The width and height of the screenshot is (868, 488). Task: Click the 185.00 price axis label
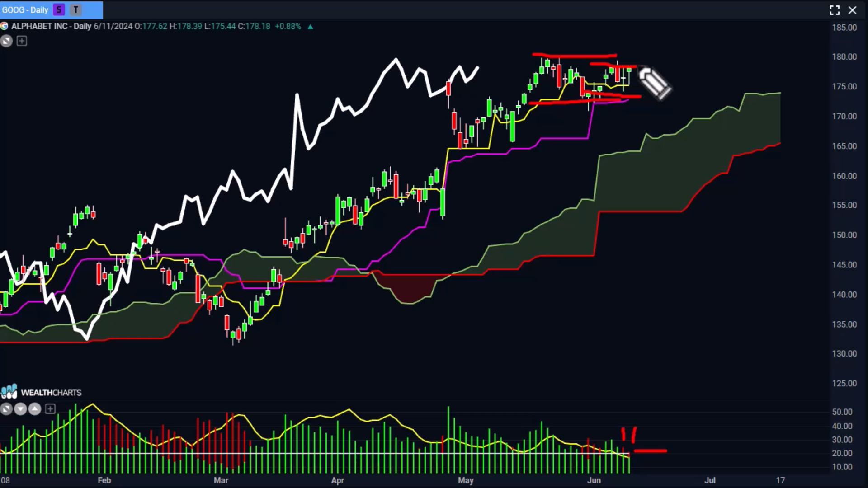(x=844, y=28)
